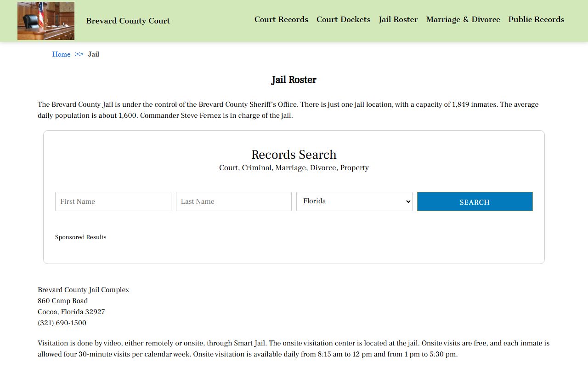Open the Marriage & Divorce page
The image size is (588, 368).
point(463,19)
